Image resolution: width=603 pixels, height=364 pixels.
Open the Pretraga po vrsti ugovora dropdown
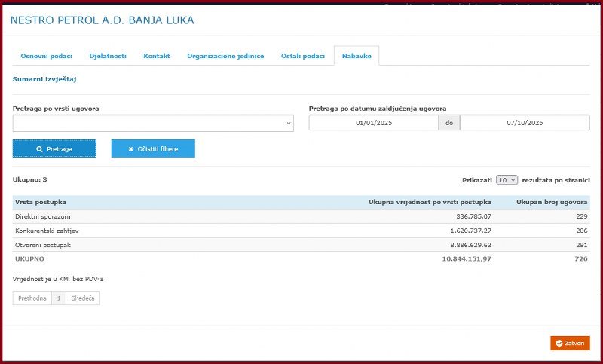click(x=153, y=124)
